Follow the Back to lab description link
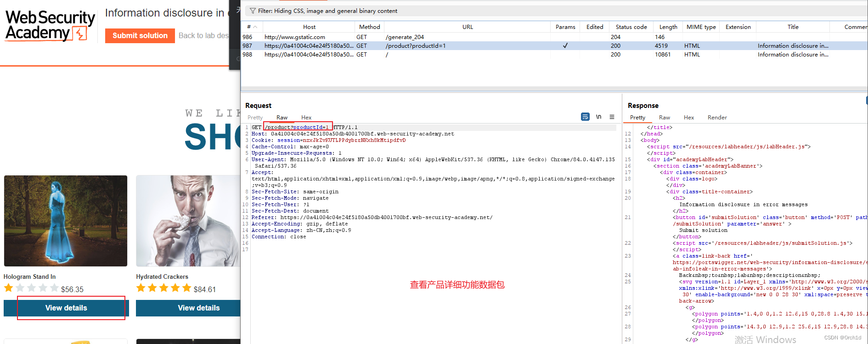The width and height of the screenshot is (868, 344). pyautogui.click(x=203, y=36)
